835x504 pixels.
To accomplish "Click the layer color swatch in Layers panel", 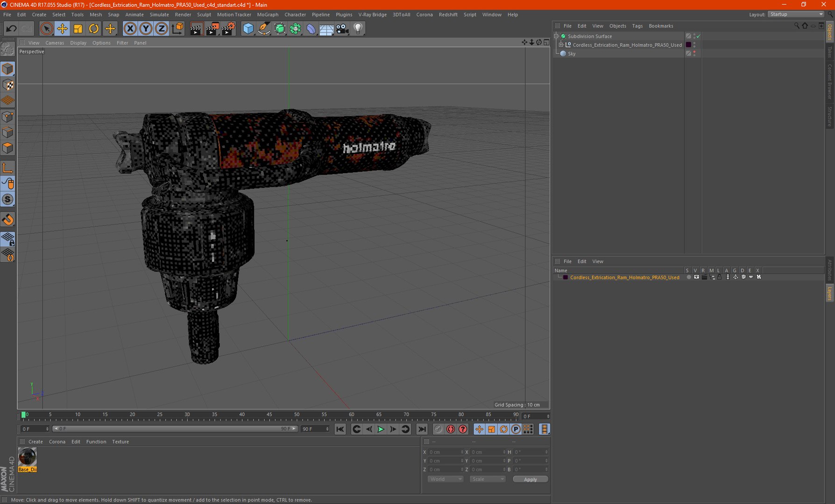I will pos(566,277).
